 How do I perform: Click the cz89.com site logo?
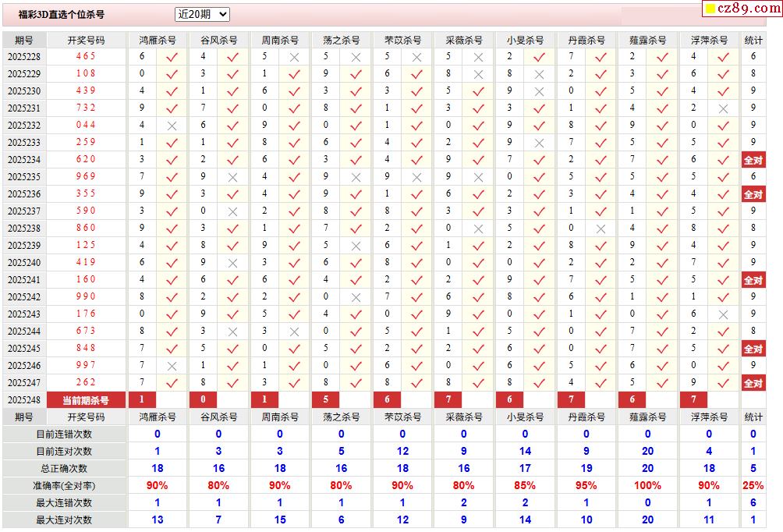(x=742, y=8)
